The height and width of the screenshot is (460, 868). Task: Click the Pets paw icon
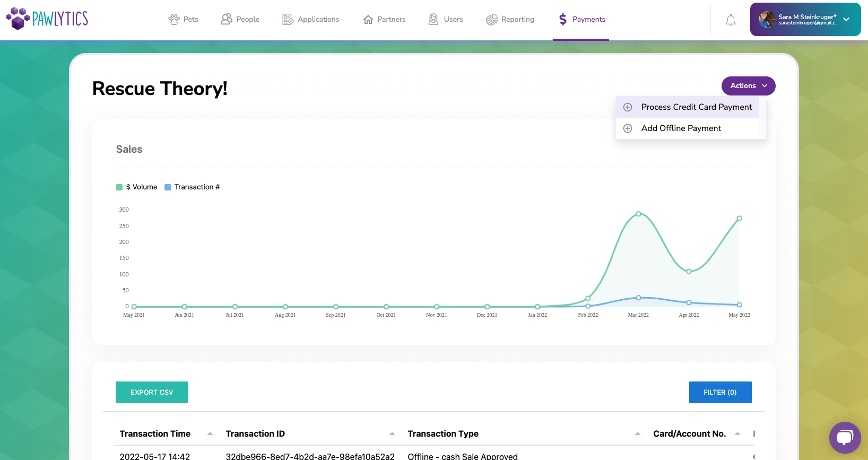(174, 20)
